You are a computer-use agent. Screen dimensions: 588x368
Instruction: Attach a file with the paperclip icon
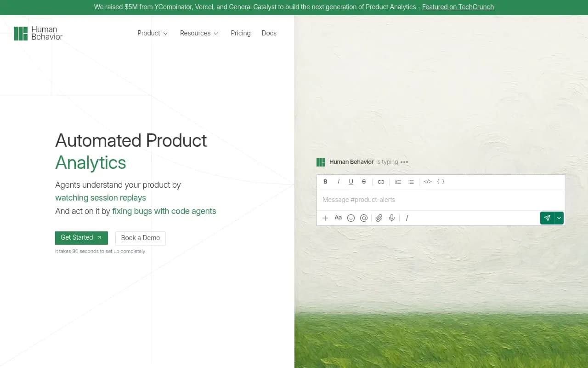pyautogui.click(x=379, y=218)
